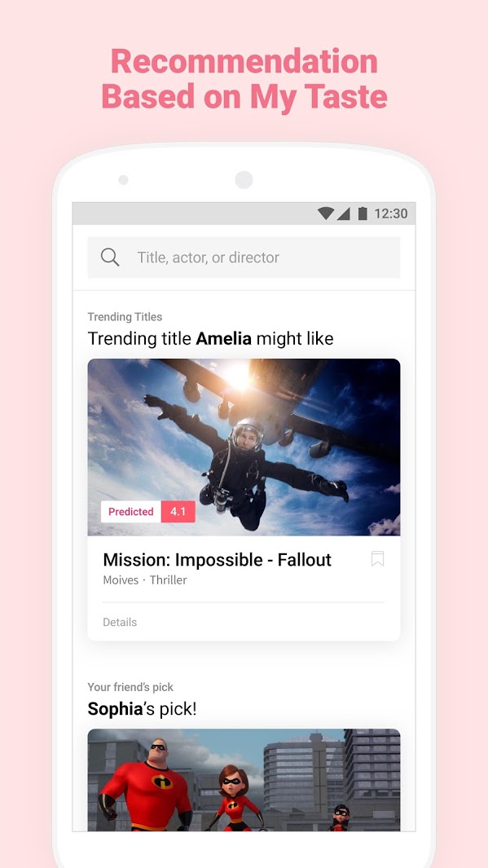Tap the 4.1 predicted rating badge
The image size is (488, 868).
click(178, 512)
